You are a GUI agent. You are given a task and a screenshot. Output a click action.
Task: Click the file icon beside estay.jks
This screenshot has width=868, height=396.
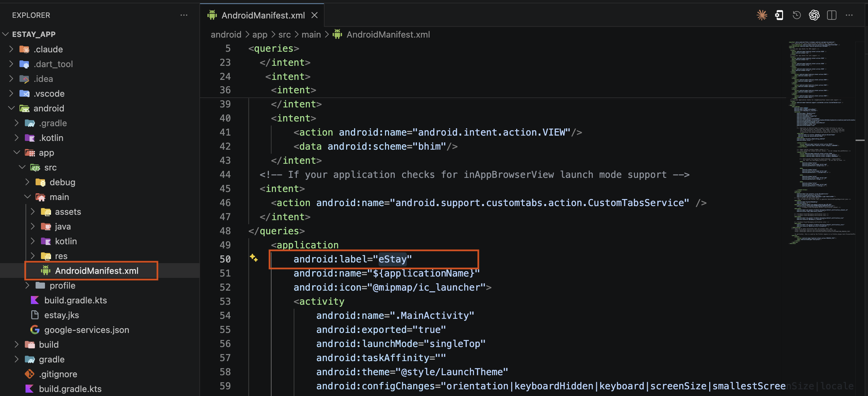tap(35, 315)
